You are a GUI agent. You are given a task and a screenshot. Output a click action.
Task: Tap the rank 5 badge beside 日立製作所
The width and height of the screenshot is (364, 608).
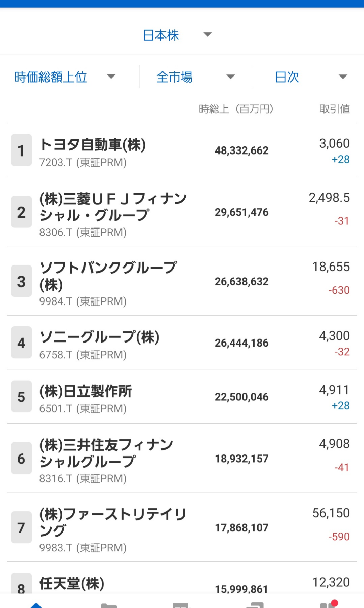point(21,397)
